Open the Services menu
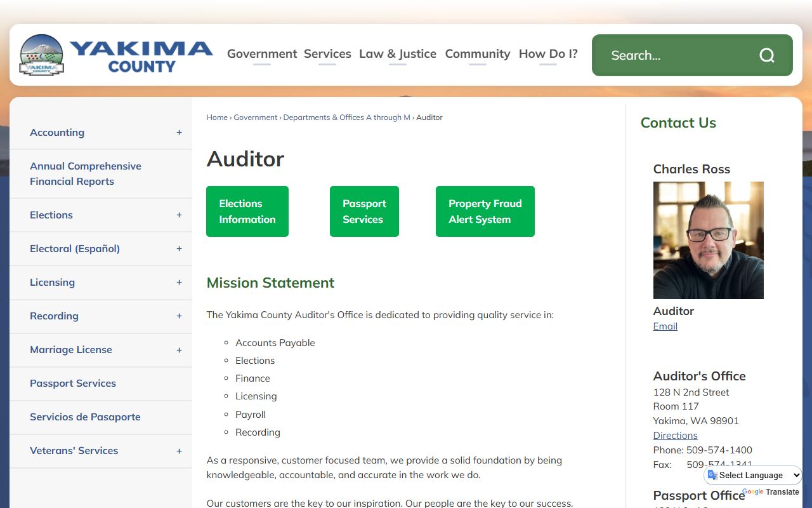 click(x=327, y=54)
